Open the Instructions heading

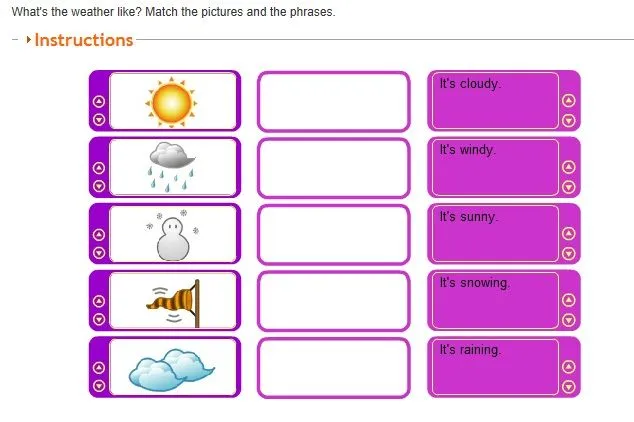coord(84,40)
